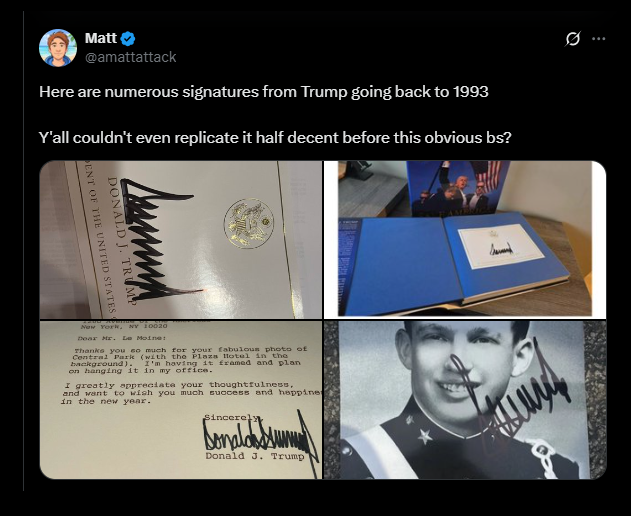Screen dimensions: 631x516
Task: Click the rally photo book cover
Action: coord(457,187)
